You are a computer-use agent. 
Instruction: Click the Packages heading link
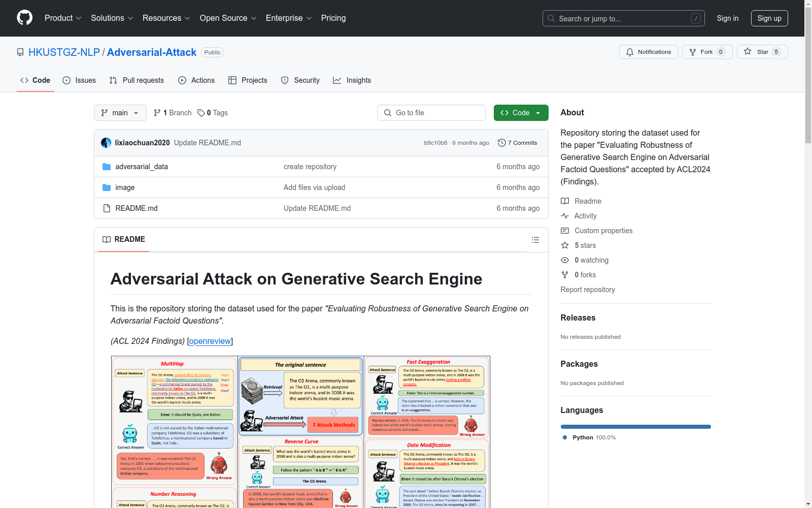pos(579,364)
